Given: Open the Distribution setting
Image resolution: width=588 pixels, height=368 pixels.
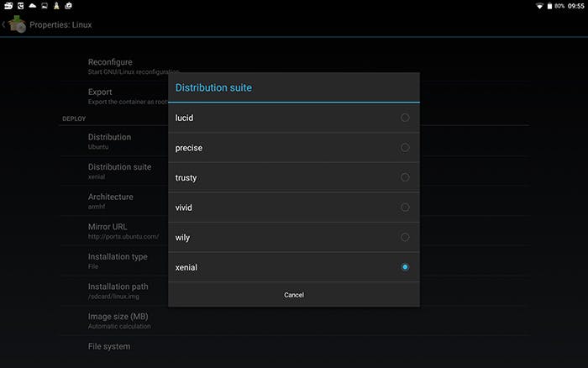Looking at the screenshot, I should tap(109, 141).
